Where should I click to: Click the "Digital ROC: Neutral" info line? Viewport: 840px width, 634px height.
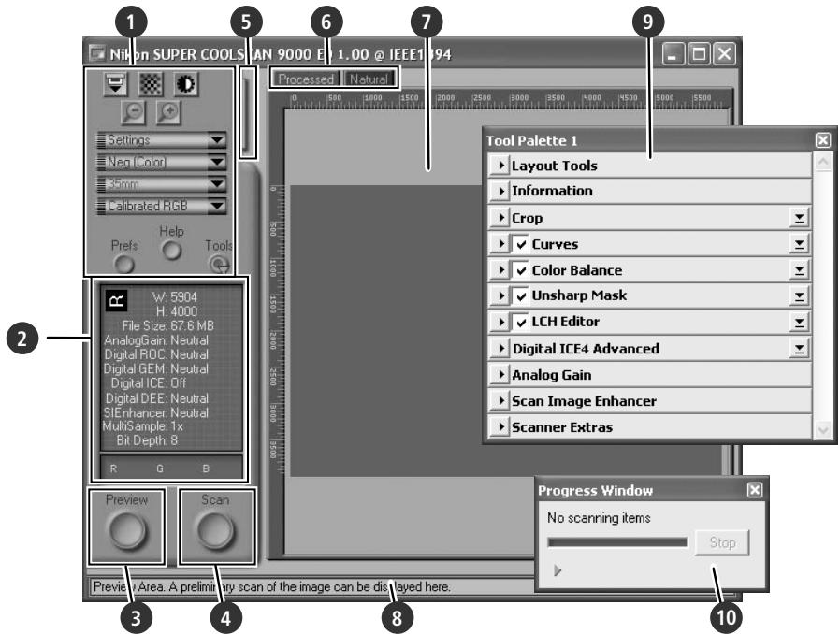coord(156,354)
